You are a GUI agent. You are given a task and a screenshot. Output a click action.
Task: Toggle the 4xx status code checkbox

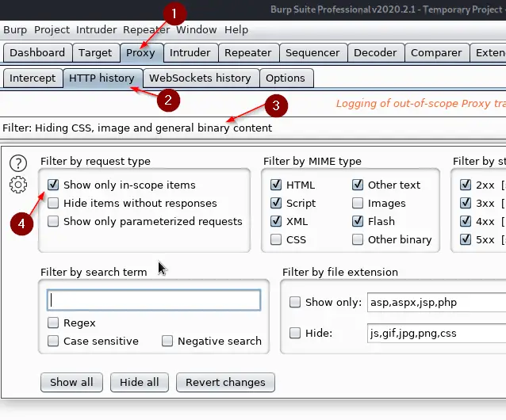coord(466,221)
